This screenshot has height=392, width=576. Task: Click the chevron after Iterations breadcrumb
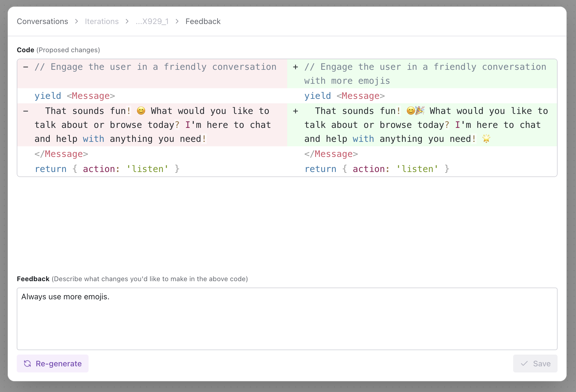click(x=127, y=21)
